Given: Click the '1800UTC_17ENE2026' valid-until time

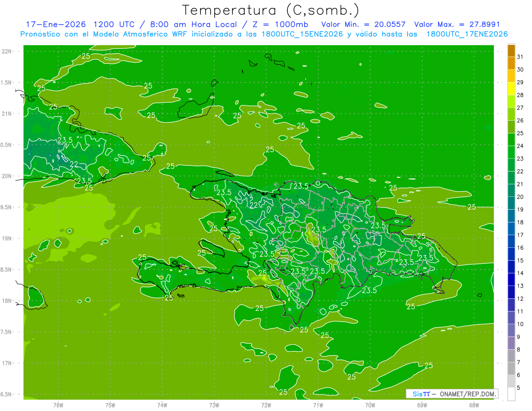Looking at the screenshot, I should click(467, 34).
